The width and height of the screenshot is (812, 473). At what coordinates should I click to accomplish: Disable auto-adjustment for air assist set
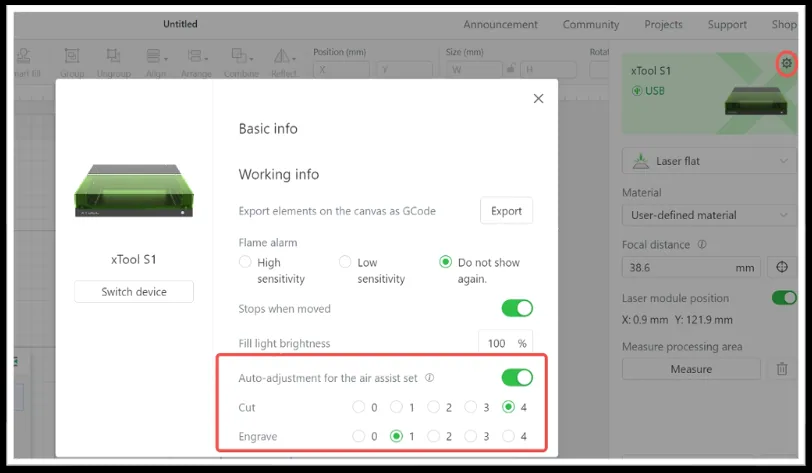(x=517, y=378)
